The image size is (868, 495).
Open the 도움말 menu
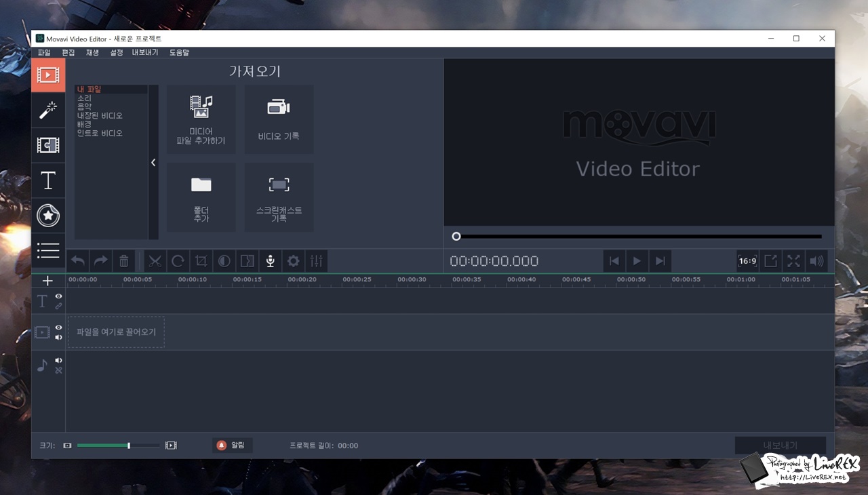(x=179, y=52)
